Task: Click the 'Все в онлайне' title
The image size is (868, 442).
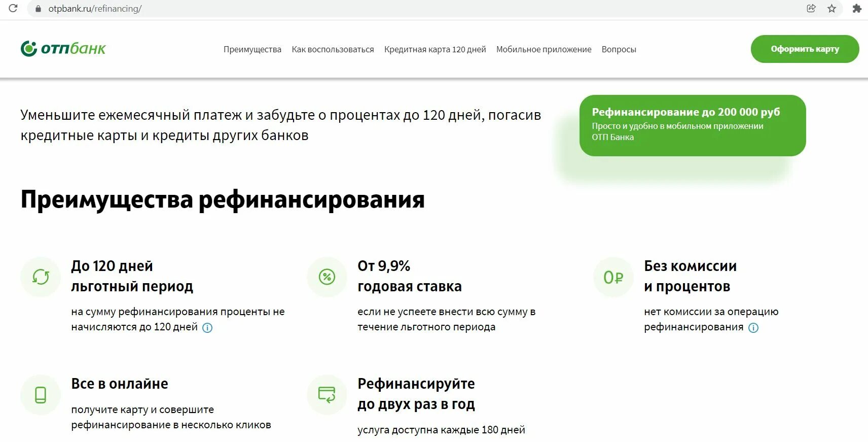Action: coord(120,384)
